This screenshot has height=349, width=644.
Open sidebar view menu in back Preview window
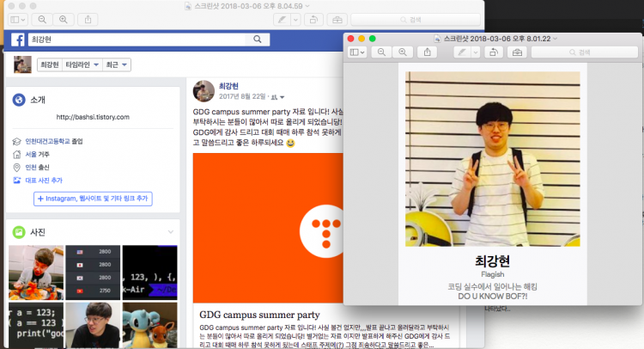18,19
